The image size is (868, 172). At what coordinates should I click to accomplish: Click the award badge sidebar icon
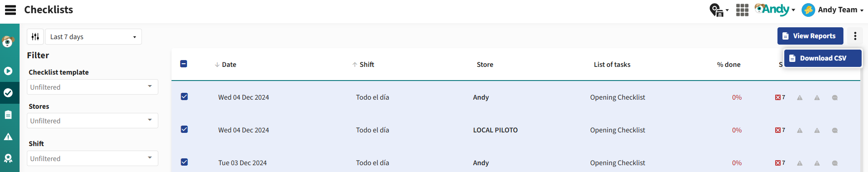pos(8,158)
